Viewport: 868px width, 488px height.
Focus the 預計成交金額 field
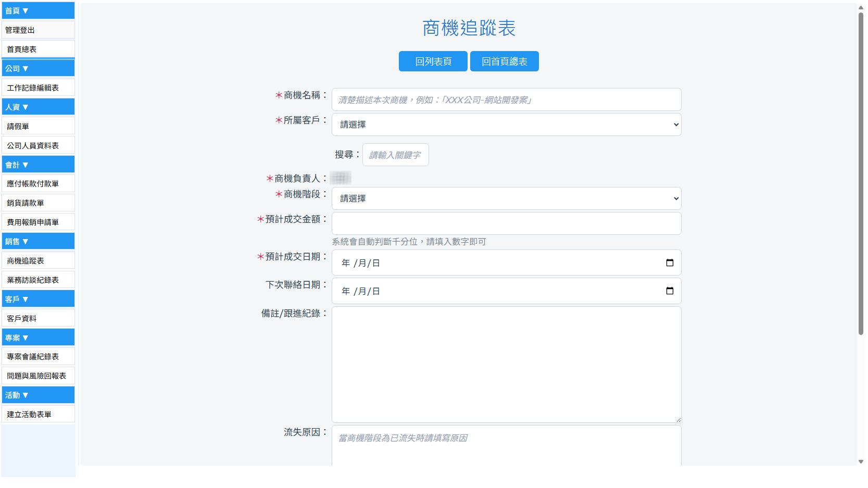pyautogui.click(x=506, y=223)
